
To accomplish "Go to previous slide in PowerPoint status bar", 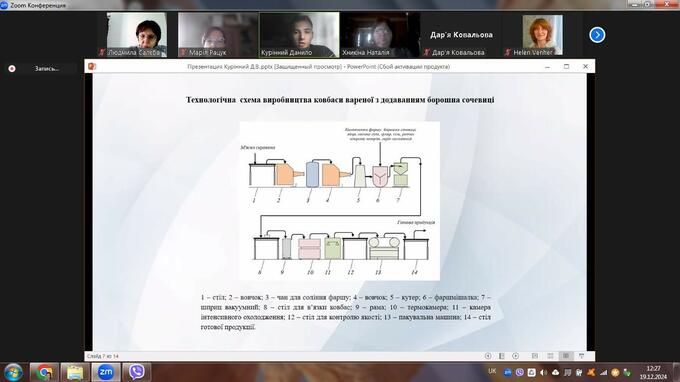I will (488, 356).
